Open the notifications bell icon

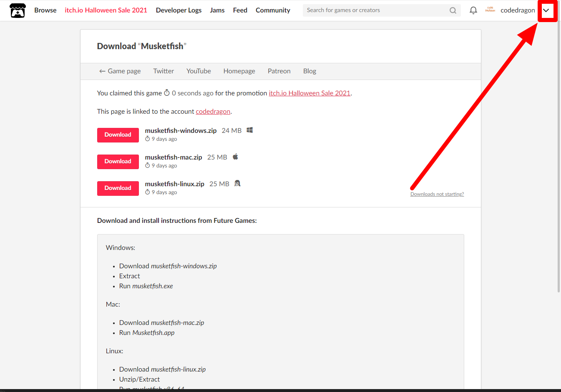pos(473,10)
